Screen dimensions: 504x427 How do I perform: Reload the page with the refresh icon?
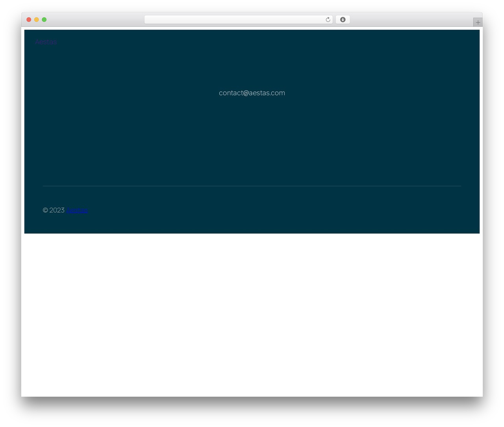pyautogui.click(x=328, y=20)
